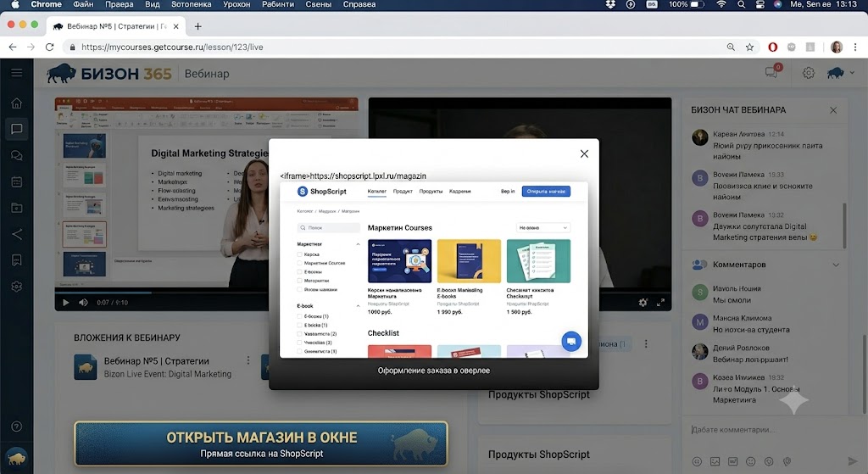Open the sidebar settings gear icon

[x=17, y=287]
